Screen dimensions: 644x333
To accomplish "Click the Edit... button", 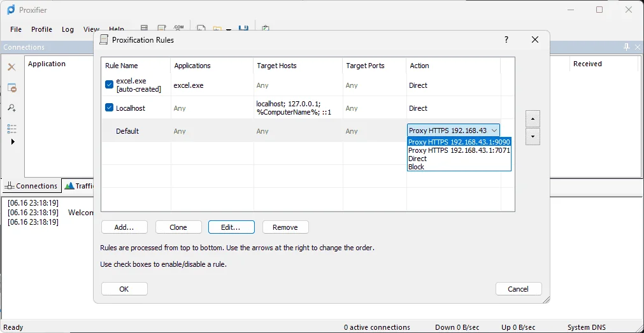I will (231, 227).
